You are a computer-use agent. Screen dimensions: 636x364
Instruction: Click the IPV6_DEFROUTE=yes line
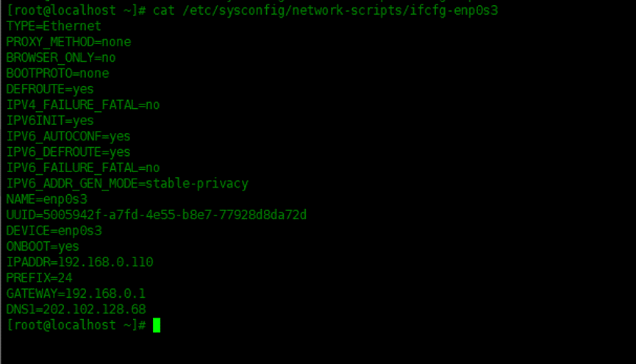68,152
